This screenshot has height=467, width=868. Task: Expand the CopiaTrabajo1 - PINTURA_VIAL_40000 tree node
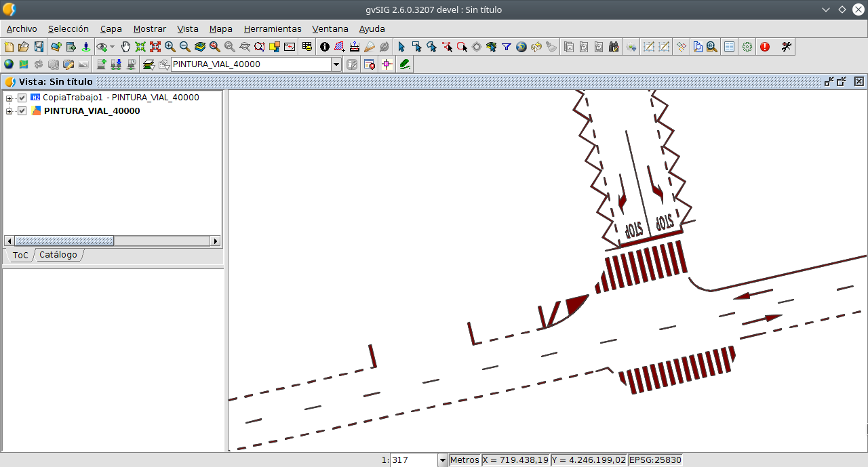coord(9,98)
